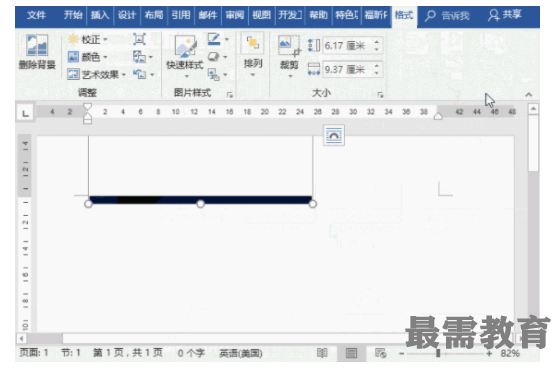
Task: Open the 视图 tab
Action: point(261,15)
